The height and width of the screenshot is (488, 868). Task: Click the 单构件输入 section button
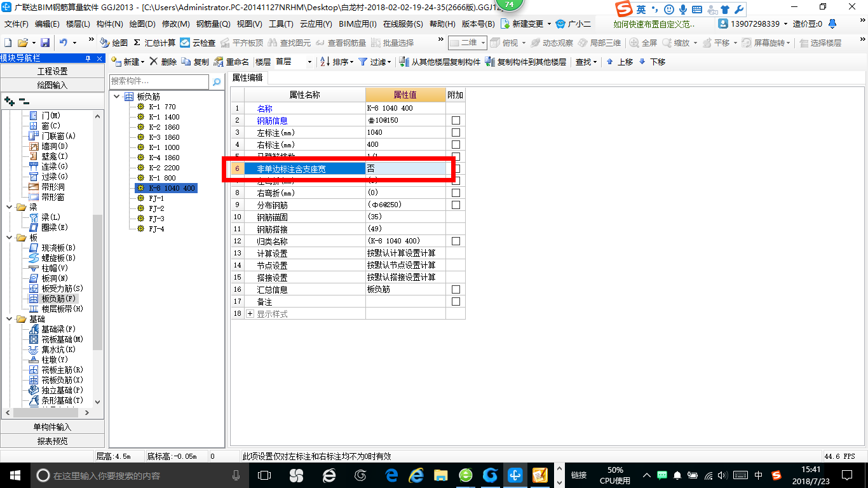click(x=52, y=427)
